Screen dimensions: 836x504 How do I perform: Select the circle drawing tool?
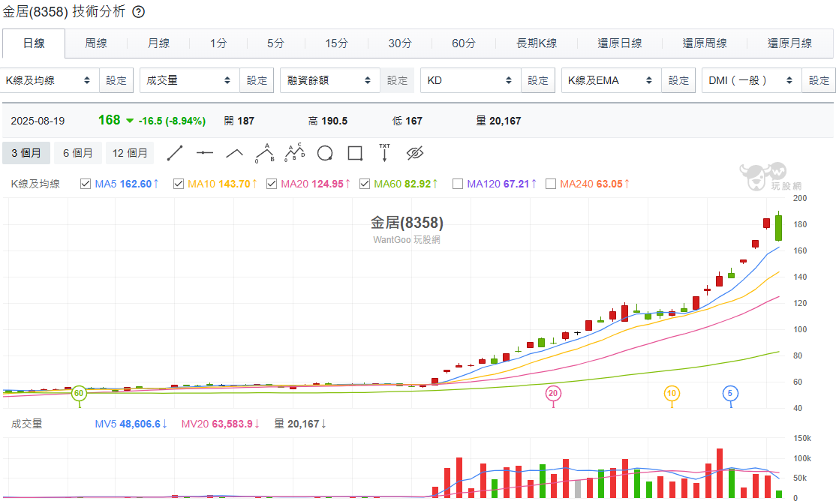[x=324, y=153]
